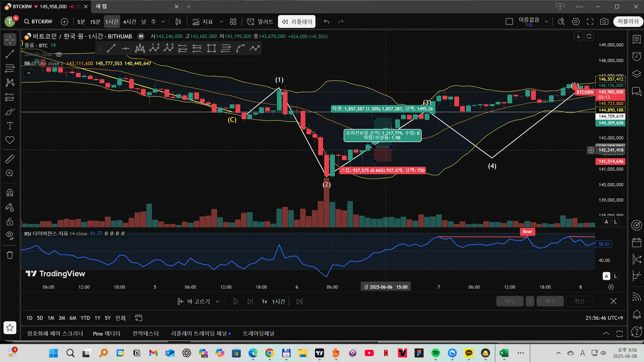Screen dimensions: 644x362
Task: Open the alert clock panel icon
Action: click(x=636, y=56)
